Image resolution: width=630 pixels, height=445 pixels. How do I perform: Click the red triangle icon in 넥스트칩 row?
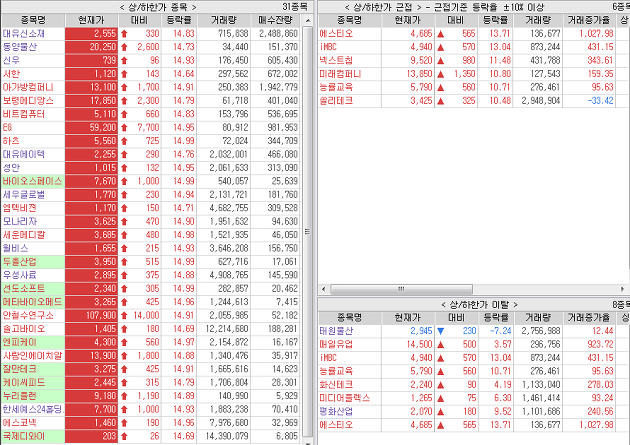441,61
